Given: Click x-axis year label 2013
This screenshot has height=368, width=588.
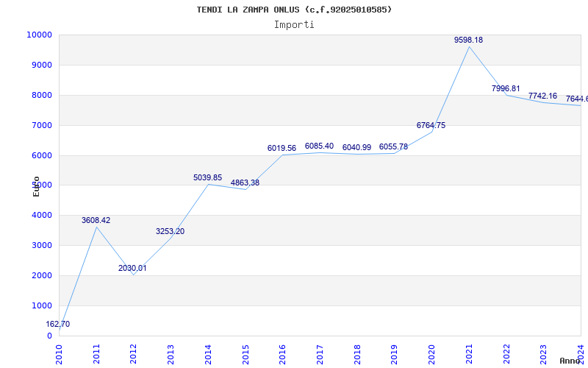Looking at the screenshot, I should coord(171,355).
